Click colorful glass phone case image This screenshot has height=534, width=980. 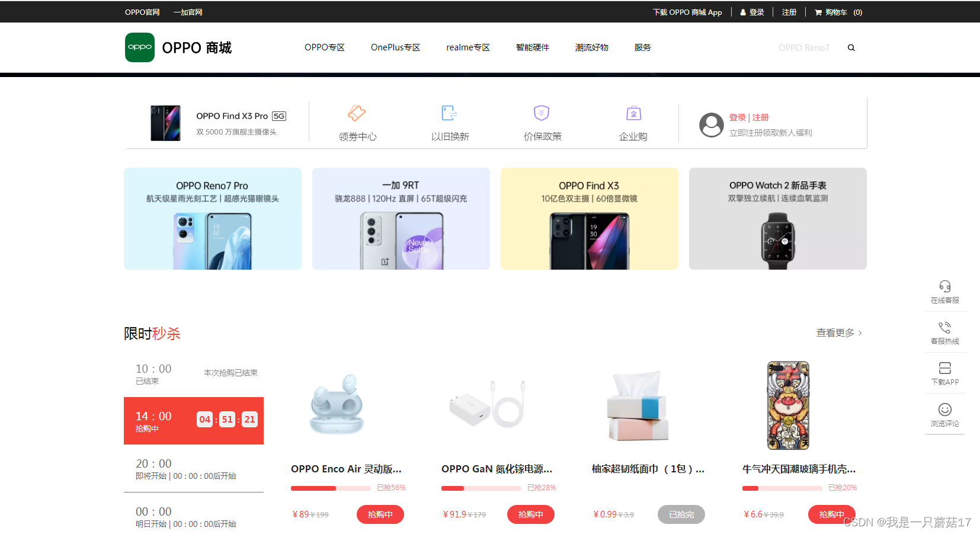[788, 405]
